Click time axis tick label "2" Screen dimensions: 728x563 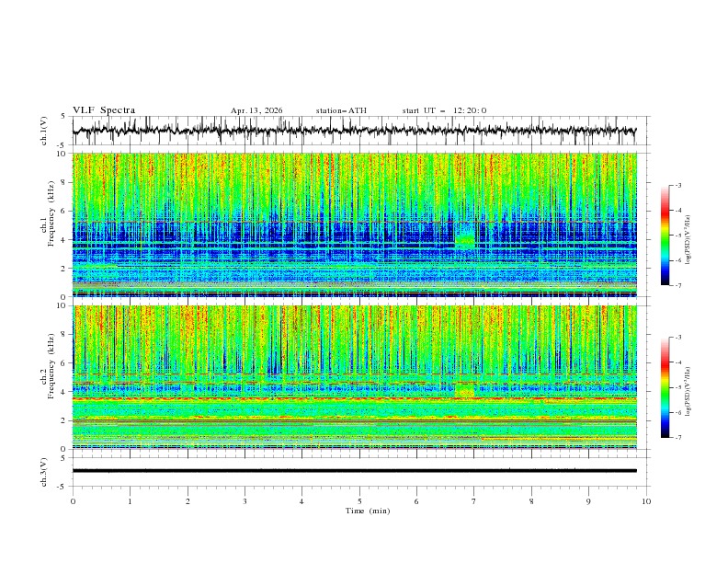188,501
